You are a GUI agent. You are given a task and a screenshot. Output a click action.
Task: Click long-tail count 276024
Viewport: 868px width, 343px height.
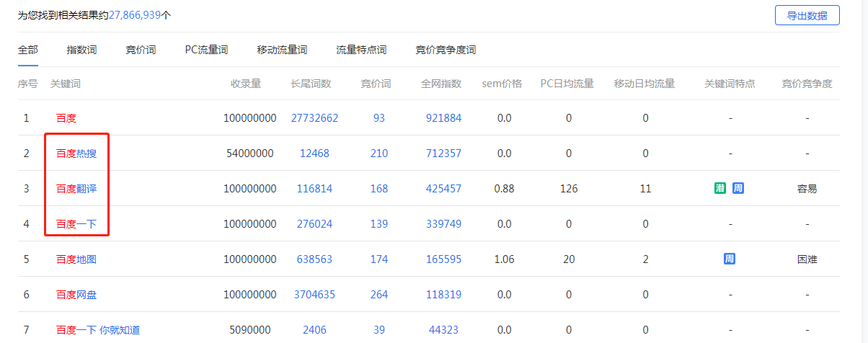pos(314,224)
